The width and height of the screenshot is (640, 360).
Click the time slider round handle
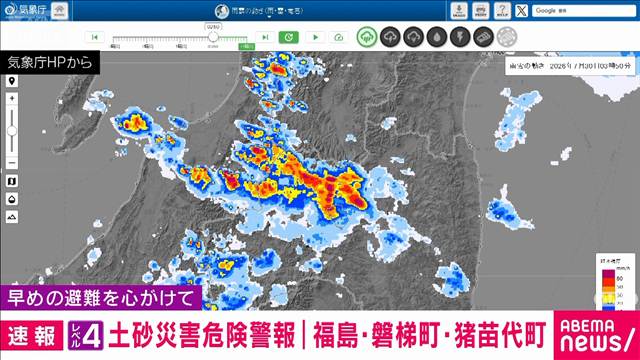tap(213, 37)
